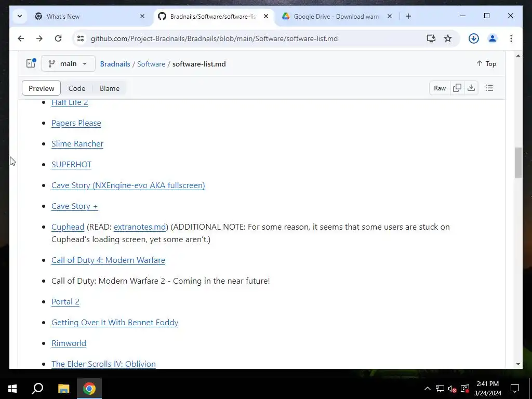Open Cave Story + link
Viewport: 532px width, 399px height.
(75, 206)
